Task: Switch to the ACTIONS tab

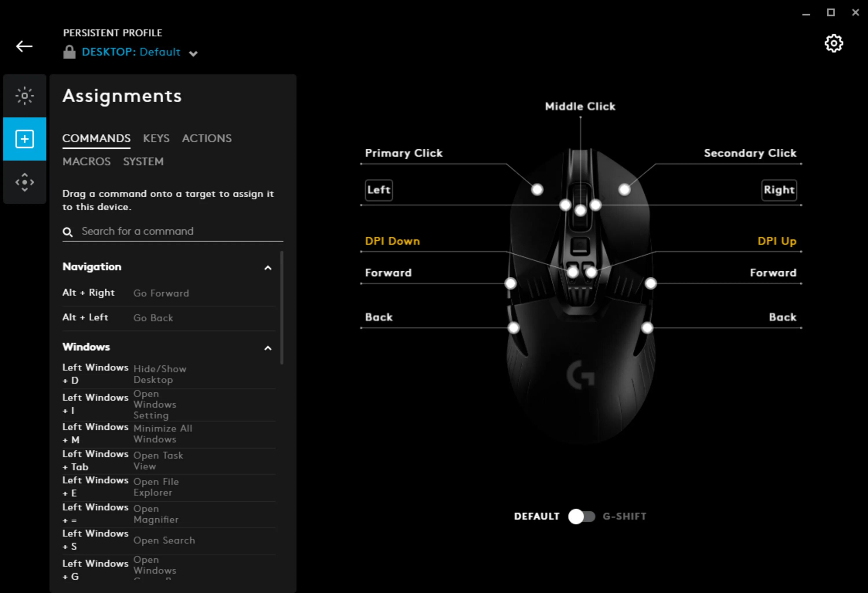Action: coord(207,139)
